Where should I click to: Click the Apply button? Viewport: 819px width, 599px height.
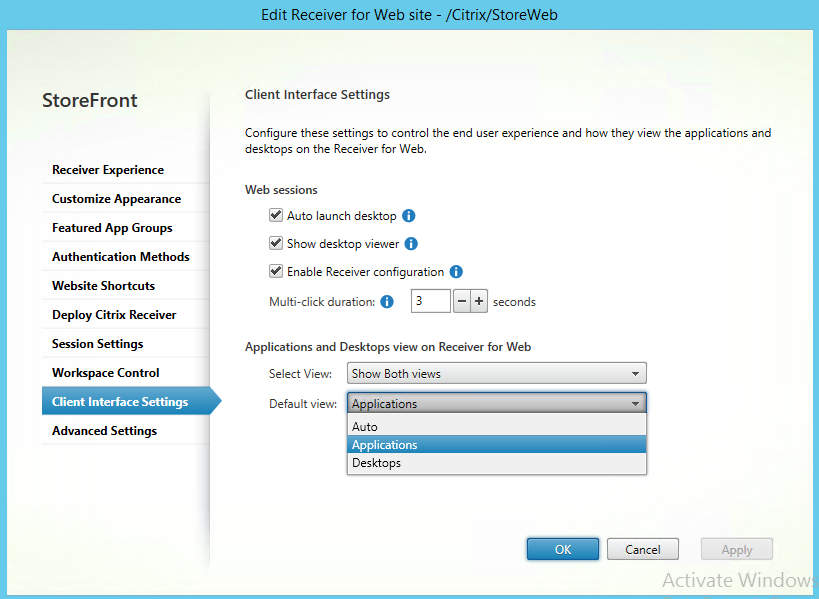737,549
